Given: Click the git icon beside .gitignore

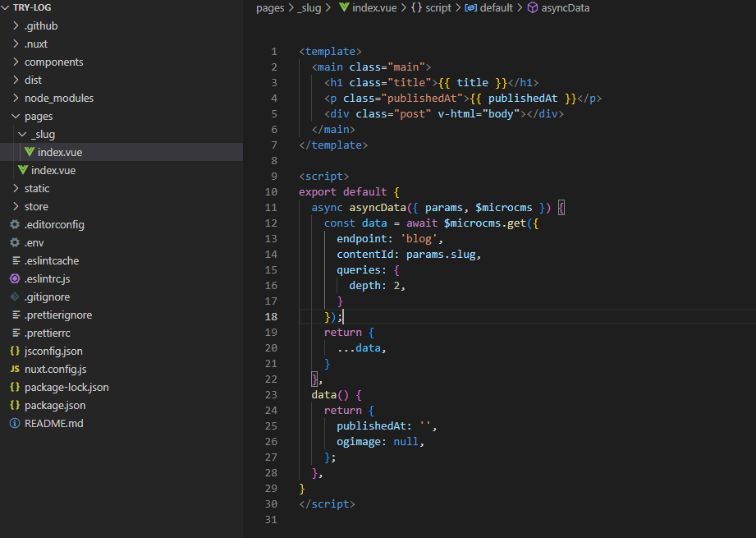Looking at the screenshot, I should point(15,297).
